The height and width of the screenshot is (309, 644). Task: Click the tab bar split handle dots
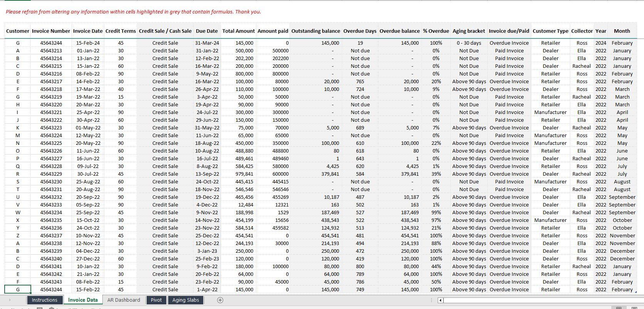pyautogui.click(x=432, y=300)
